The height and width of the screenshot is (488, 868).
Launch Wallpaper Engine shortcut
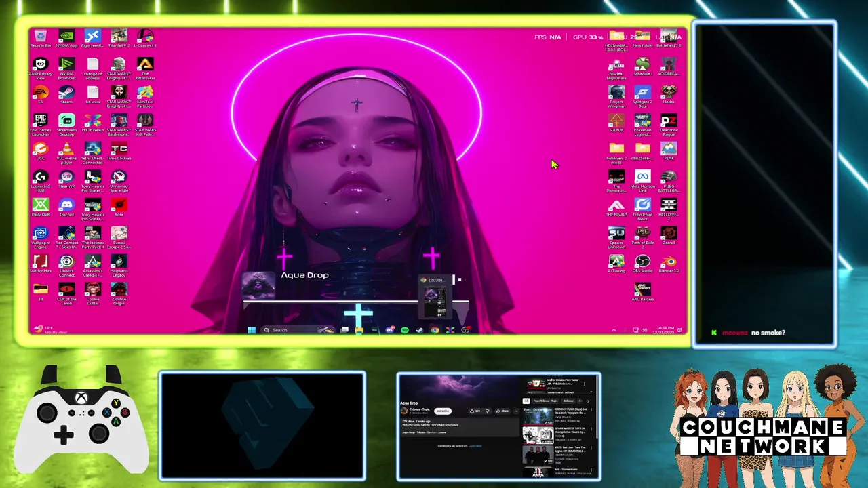pyautogui.click(x=41, y=238)
